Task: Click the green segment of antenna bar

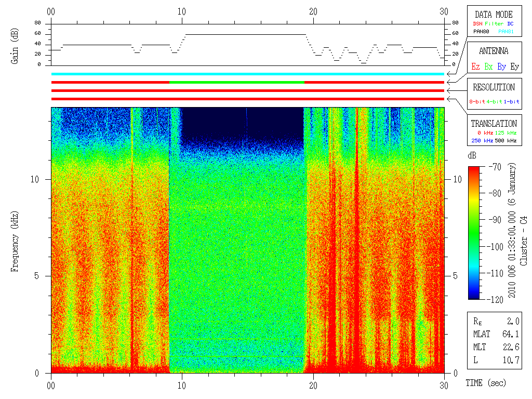Action: coord(237,82)
